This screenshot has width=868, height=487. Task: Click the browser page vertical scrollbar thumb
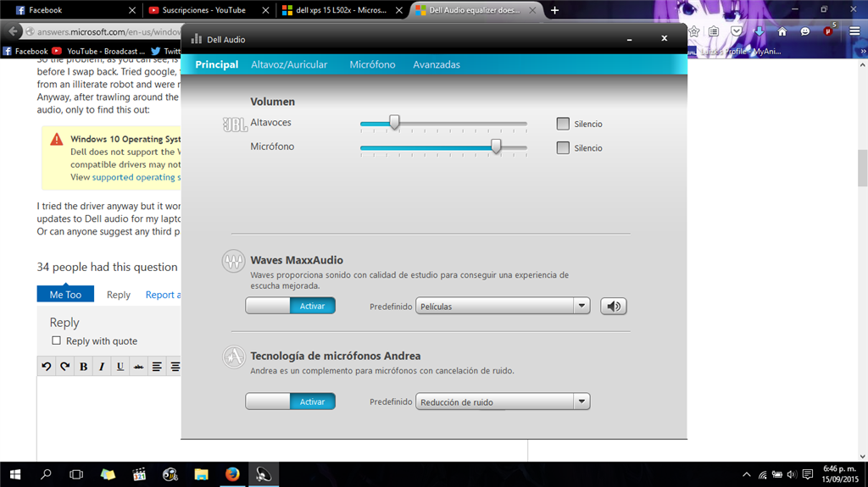[x=862, y=169]
